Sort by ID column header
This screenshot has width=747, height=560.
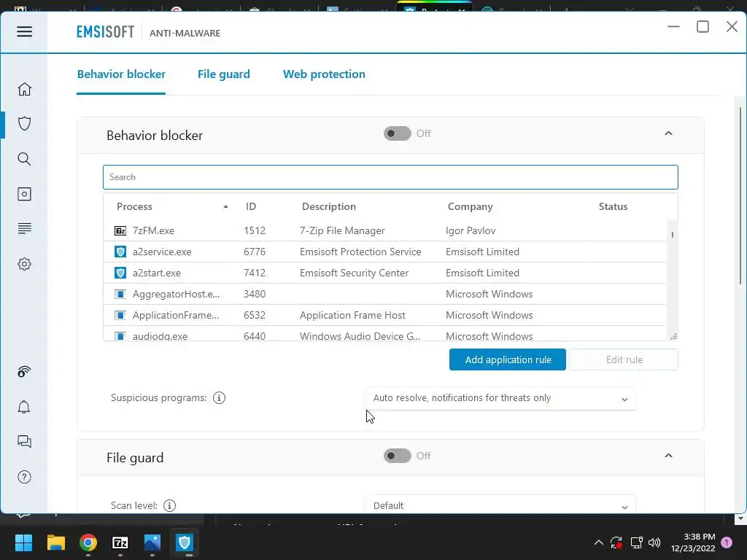tap(251, 206)
